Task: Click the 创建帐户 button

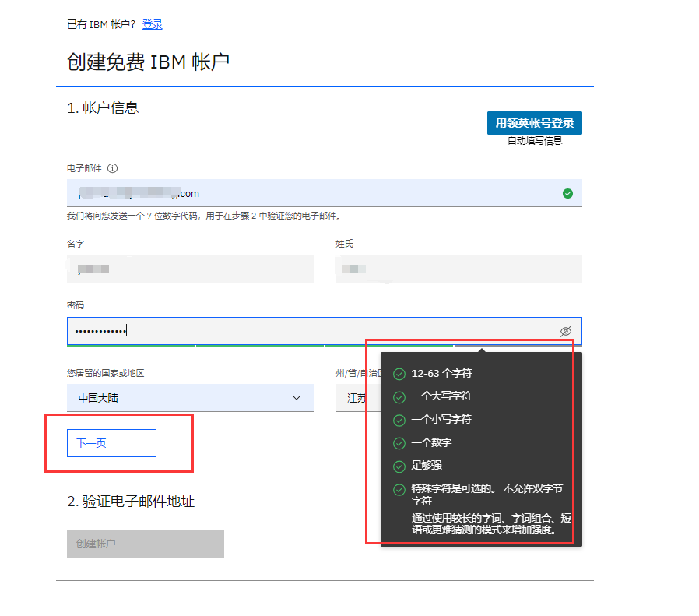Action: (x=145, y=543)
